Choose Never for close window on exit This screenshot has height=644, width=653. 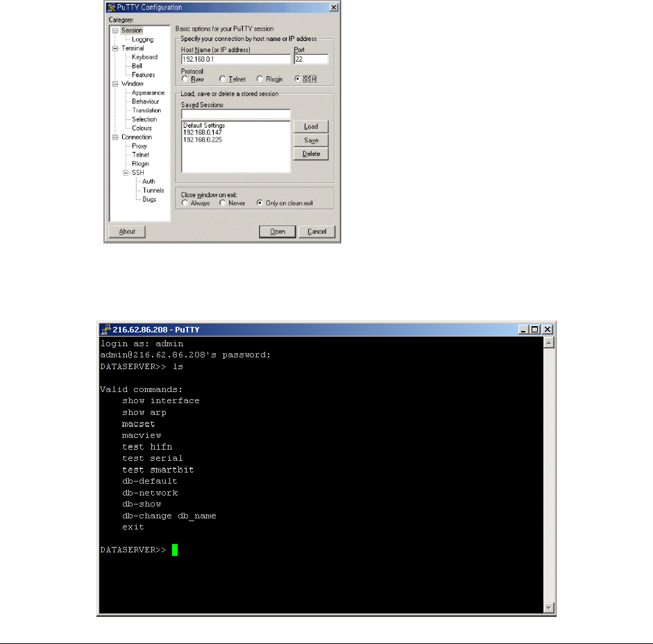[x=222, y=203]
